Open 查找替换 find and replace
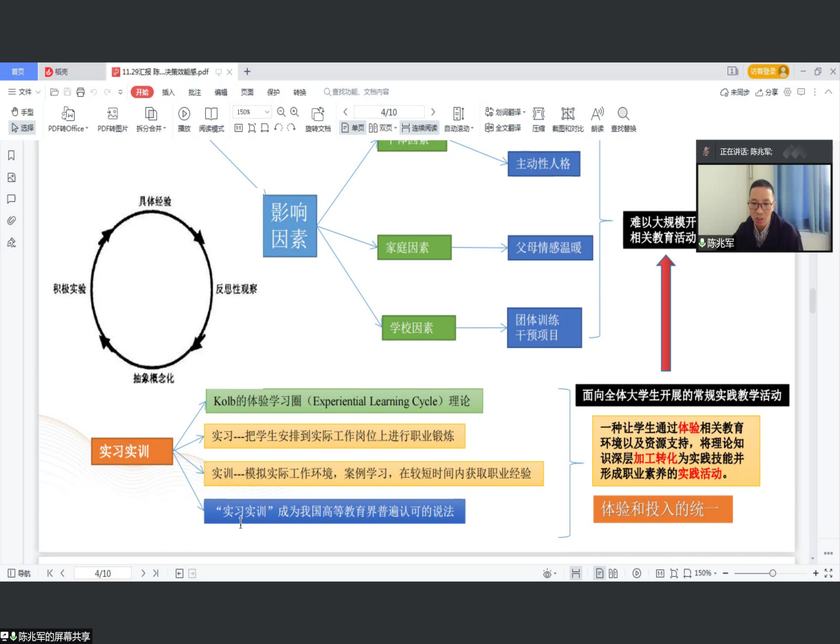 pyautogui.click(x=623, y=114)
